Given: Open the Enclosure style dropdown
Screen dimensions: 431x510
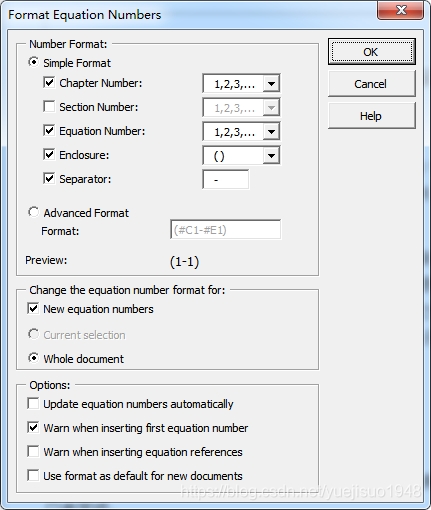Looking at the screenshot, I should coord(241,155).
